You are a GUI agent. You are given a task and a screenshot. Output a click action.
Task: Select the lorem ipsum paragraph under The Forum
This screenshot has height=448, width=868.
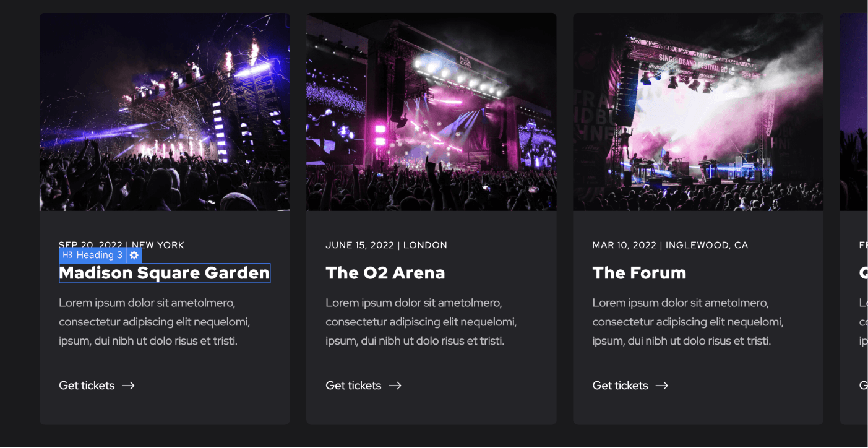(687, 322)
